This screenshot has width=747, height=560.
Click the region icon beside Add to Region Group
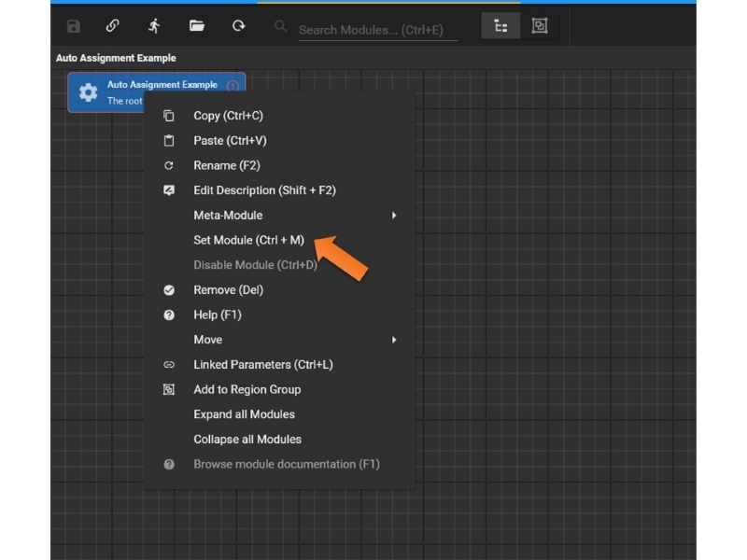(x=169, y=389)
